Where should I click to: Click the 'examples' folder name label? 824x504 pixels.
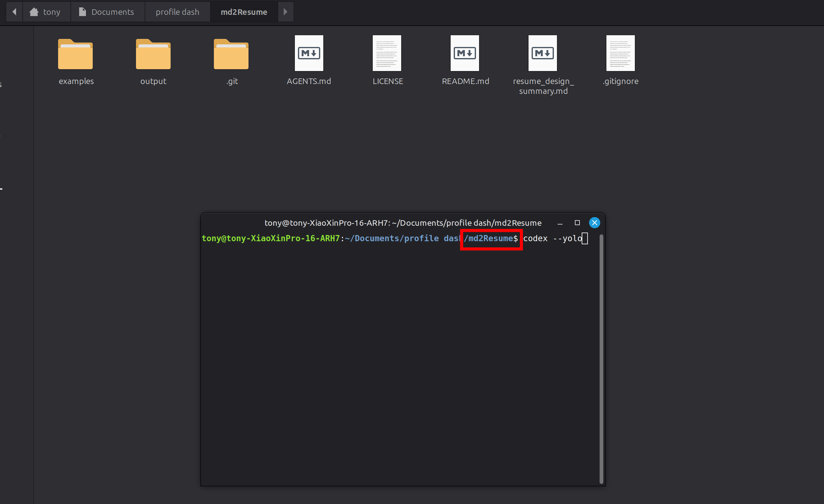[x=76, y=81]
